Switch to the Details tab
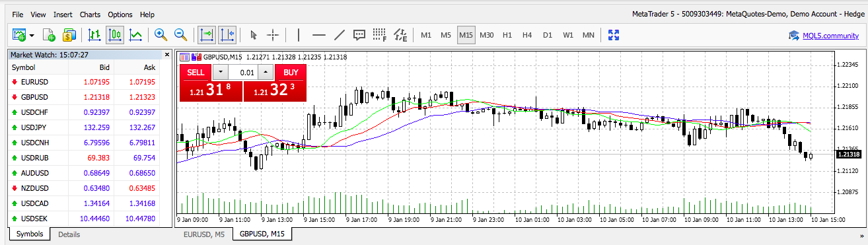The height and width of the screenshot is (245, 868). pos(69,234)
